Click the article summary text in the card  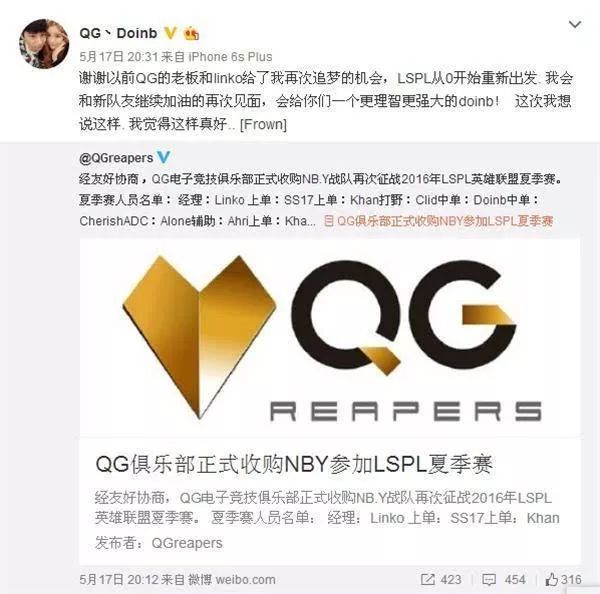(x=327, y=508)
